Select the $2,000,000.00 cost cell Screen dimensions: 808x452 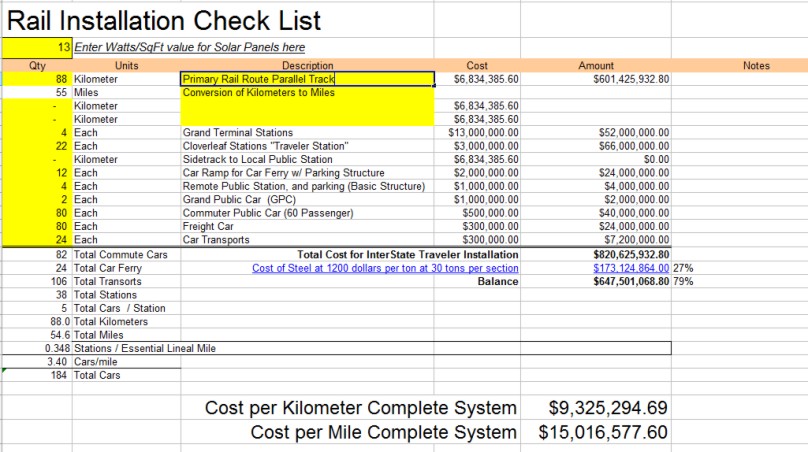[x=477, y=173]
